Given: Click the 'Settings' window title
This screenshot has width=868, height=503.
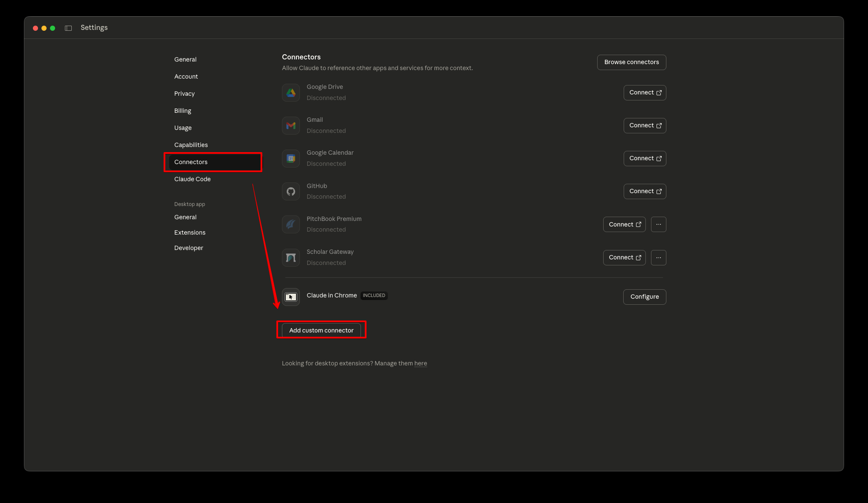Looking at the screenshot, I should click(x=94, y=28).
